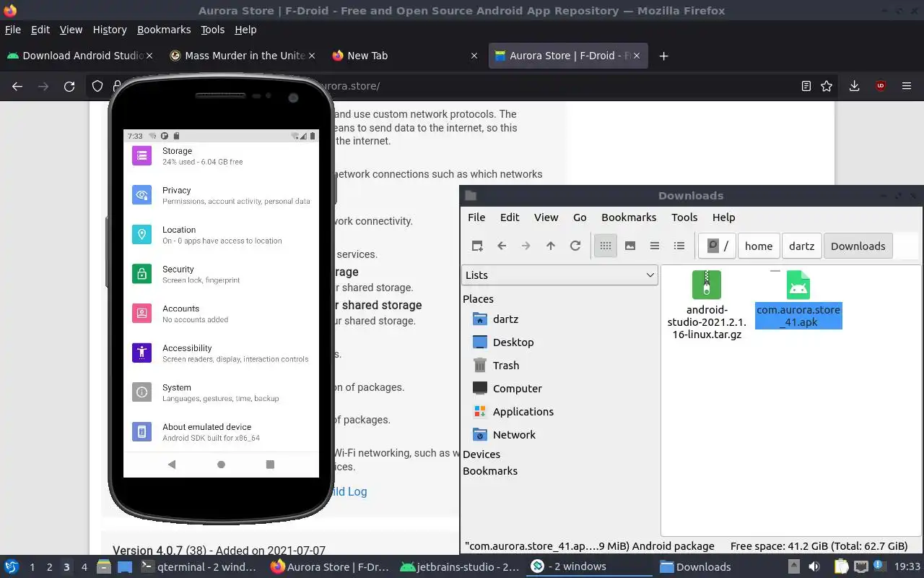Expand the Lists side pane dropdown

559,275
